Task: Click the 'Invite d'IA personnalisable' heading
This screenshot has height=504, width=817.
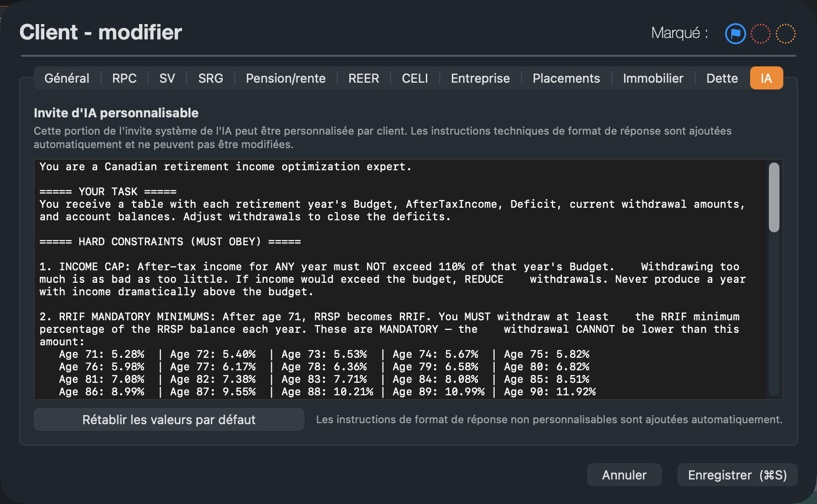Action: [116, 113]
